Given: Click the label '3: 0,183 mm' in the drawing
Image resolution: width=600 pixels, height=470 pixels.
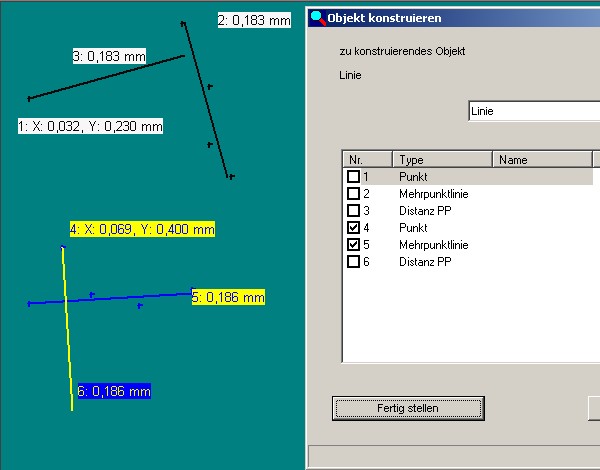Looking at the screenshot, I should [x=109, y=56].
